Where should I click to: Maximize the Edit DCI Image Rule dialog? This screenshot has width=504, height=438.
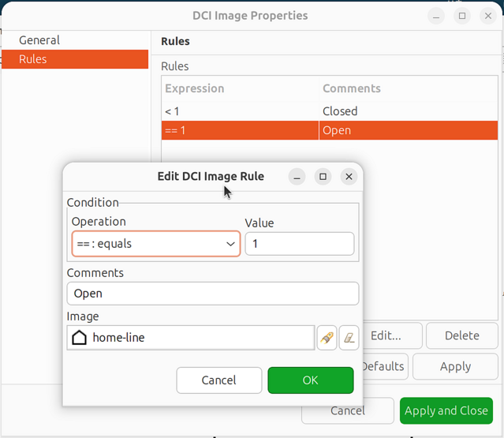[323, 177]
